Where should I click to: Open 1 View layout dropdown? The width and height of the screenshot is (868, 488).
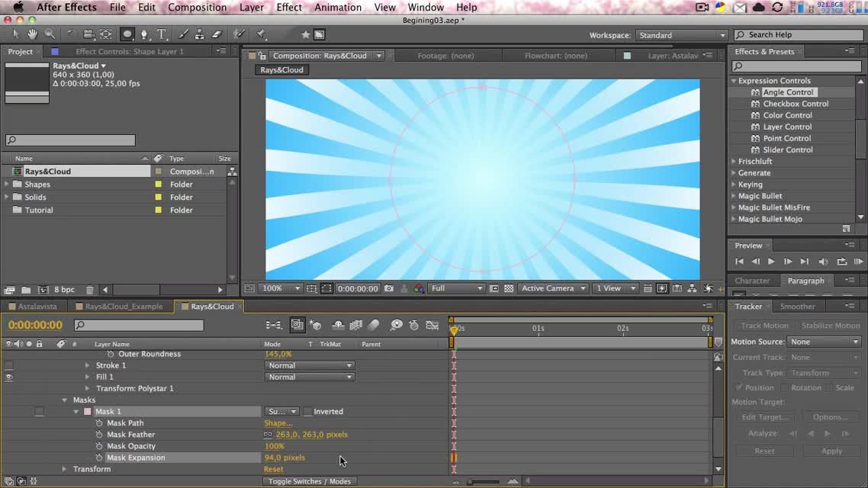point(615,288)
